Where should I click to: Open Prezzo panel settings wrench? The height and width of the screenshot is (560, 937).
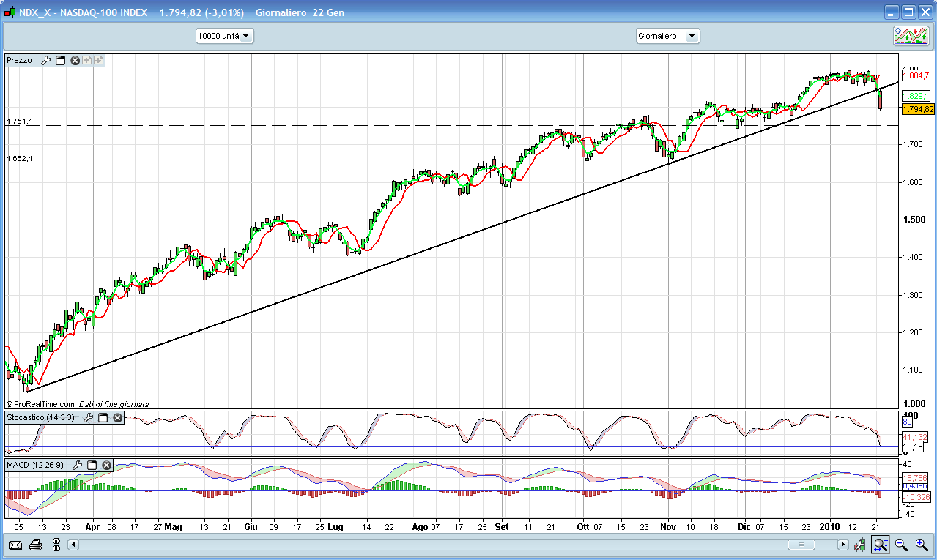45,61
